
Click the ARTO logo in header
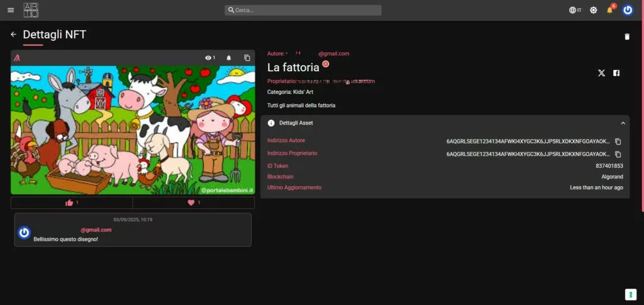tap(31, 10)
